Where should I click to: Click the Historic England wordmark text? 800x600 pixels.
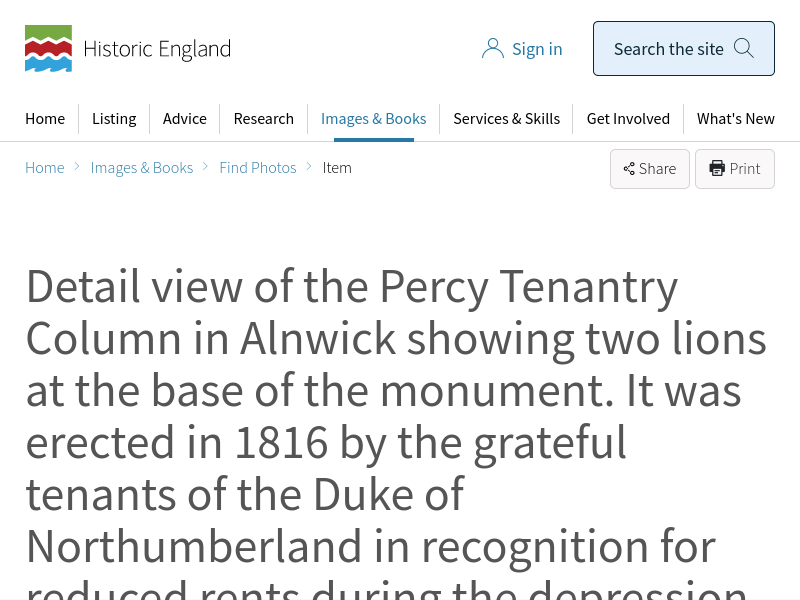pos(157,49)
